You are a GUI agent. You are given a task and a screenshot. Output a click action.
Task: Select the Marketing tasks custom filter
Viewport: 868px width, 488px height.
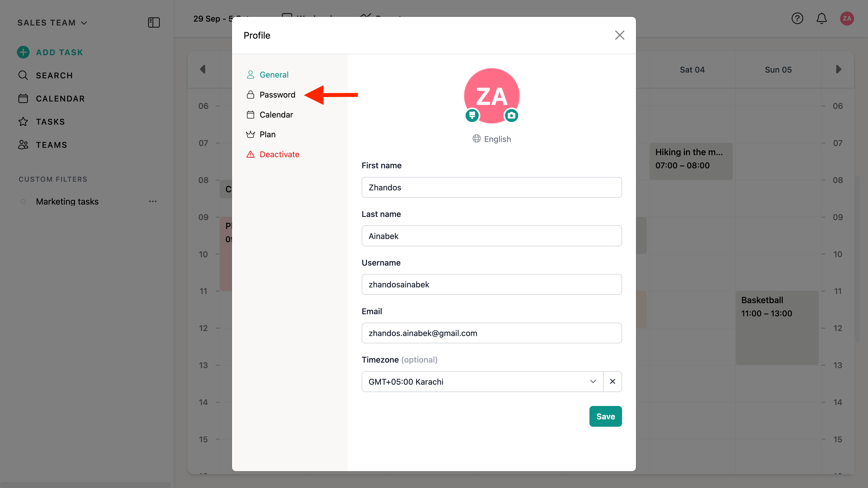click(67, 201)
